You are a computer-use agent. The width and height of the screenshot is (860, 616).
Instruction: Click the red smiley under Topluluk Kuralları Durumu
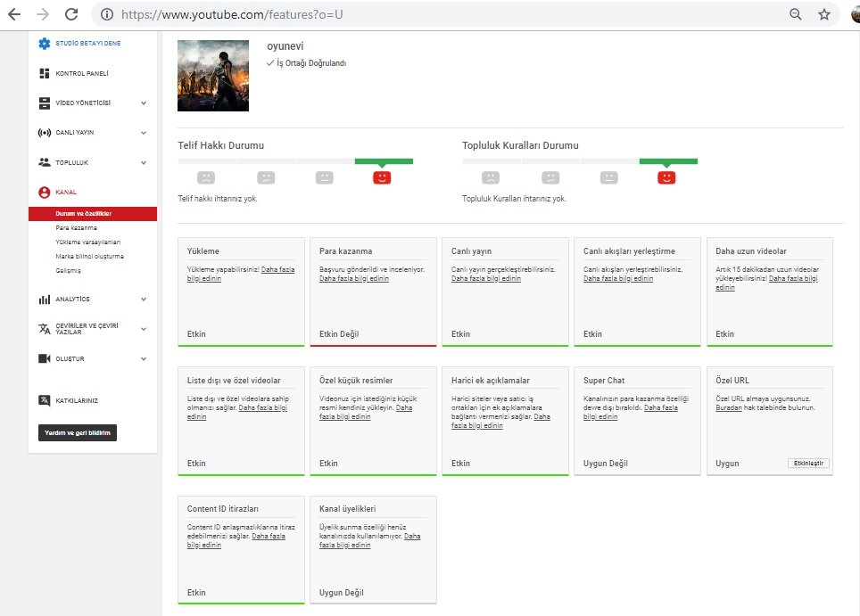tap(666, 177)
